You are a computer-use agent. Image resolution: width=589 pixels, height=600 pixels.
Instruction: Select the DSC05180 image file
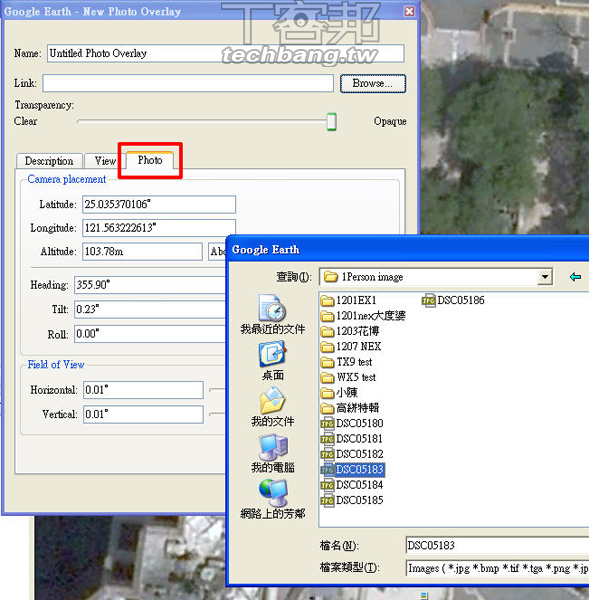[352, 423]
